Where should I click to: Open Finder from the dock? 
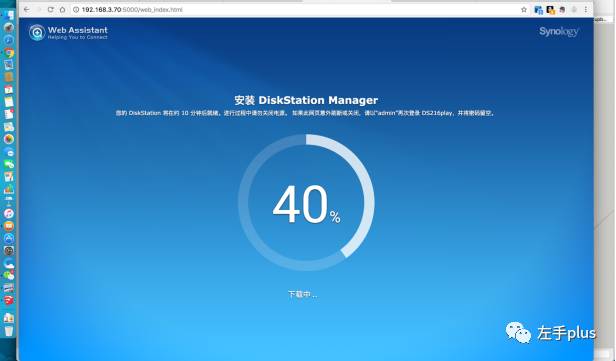pos(9,15)
